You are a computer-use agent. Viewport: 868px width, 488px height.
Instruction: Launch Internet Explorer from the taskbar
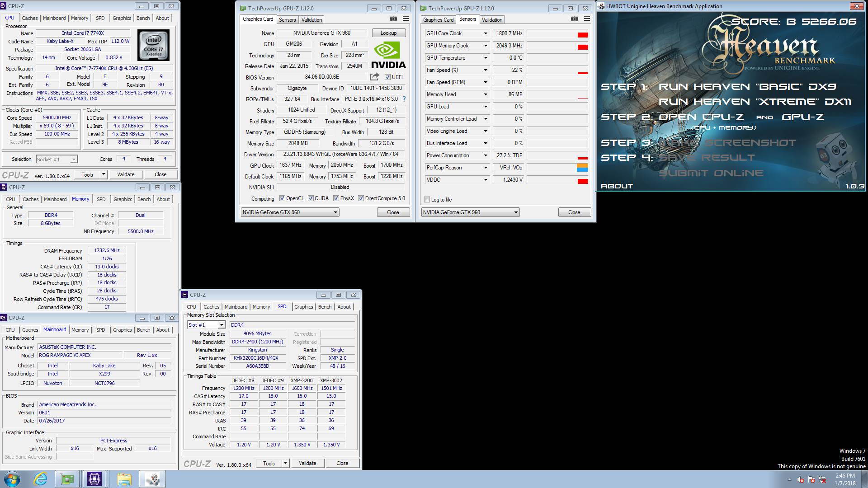[x=40, y=479]
